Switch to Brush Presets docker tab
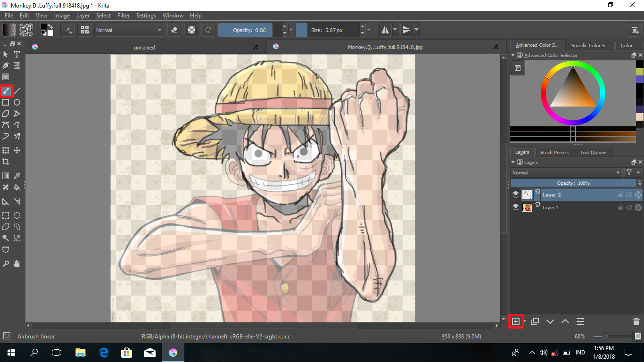 coord(554,152)
